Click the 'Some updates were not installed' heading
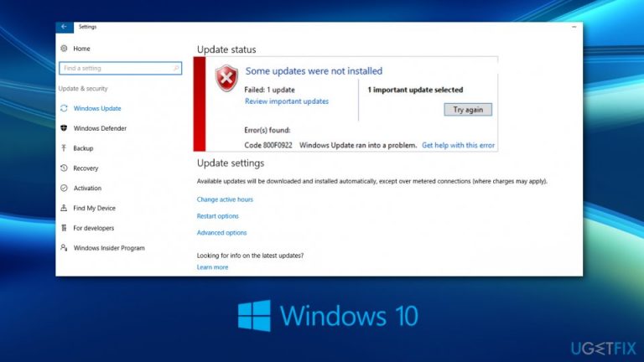 click(314, 71)
